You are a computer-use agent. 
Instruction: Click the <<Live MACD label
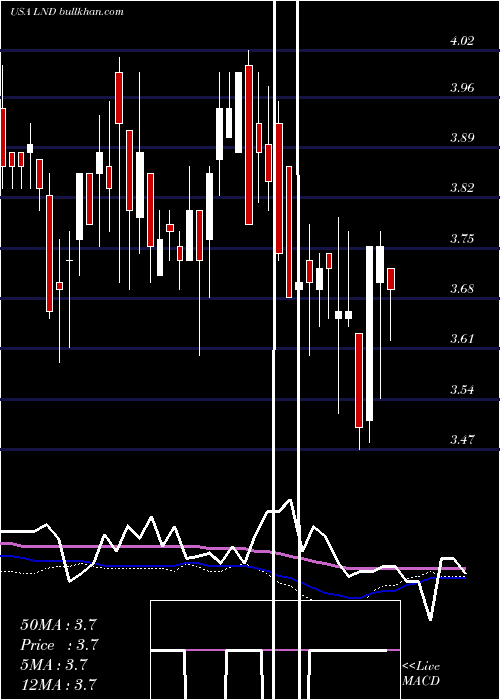[x=421, y=674]
